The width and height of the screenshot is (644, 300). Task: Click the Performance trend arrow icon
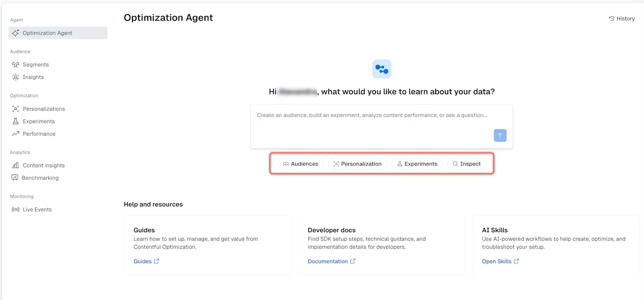coord(16,134)
